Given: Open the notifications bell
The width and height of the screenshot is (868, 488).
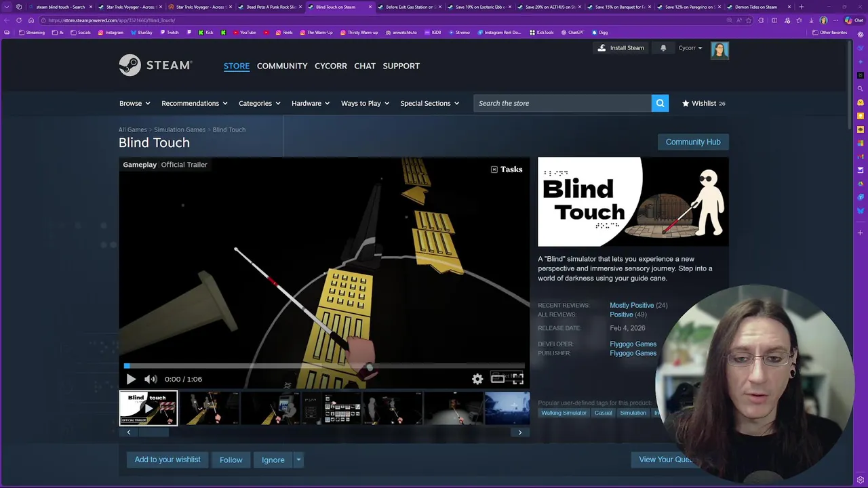Looking at the screenshot, I should [x=663, y=48].
